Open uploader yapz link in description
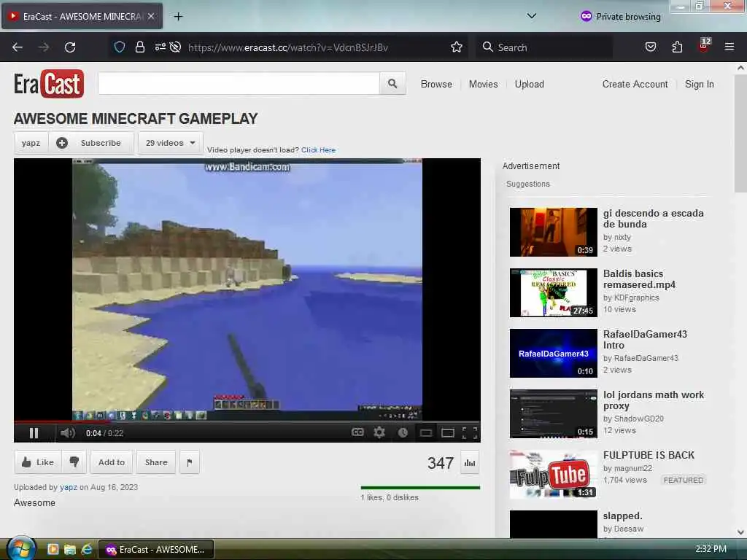The height and width of the screenshot is (560, 747). 69,487
